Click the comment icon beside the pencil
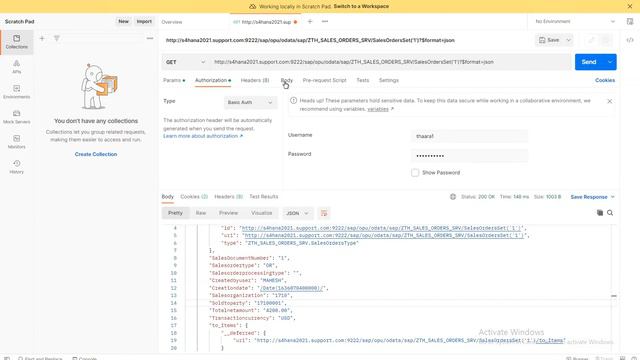Image resolution: width=640 pixels, height=360 pixels. (x=606, y=40)
